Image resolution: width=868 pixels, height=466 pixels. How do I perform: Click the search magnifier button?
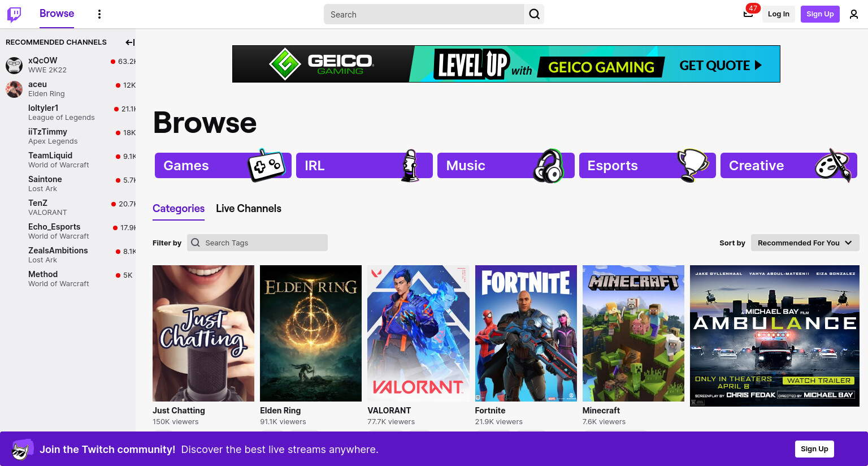click(535, 14)
